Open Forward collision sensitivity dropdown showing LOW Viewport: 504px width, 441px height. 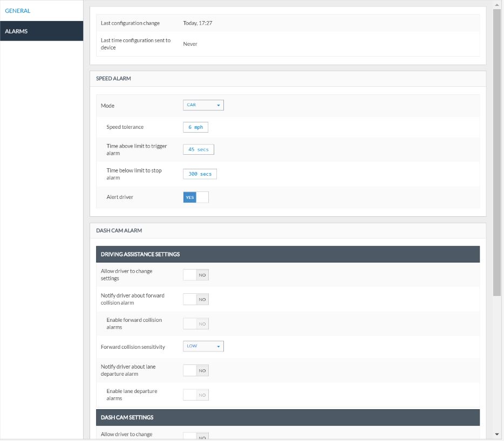pos(203,346)
